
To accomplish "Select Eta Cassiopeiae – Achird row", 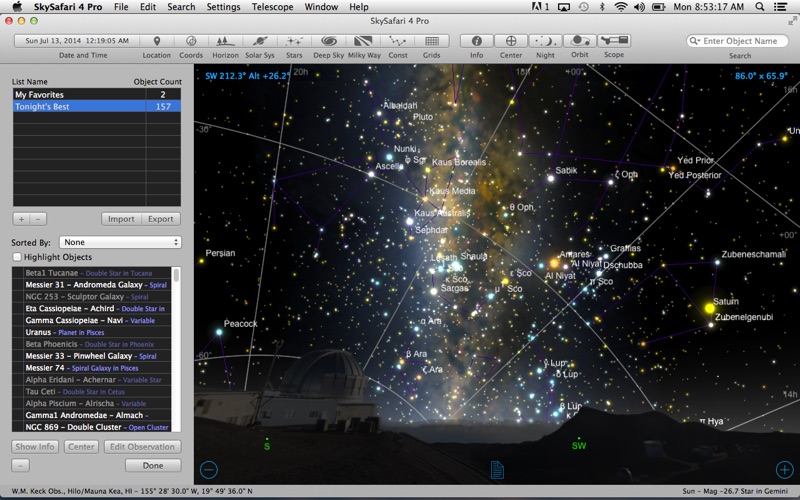I will click(x=92, y=309).
